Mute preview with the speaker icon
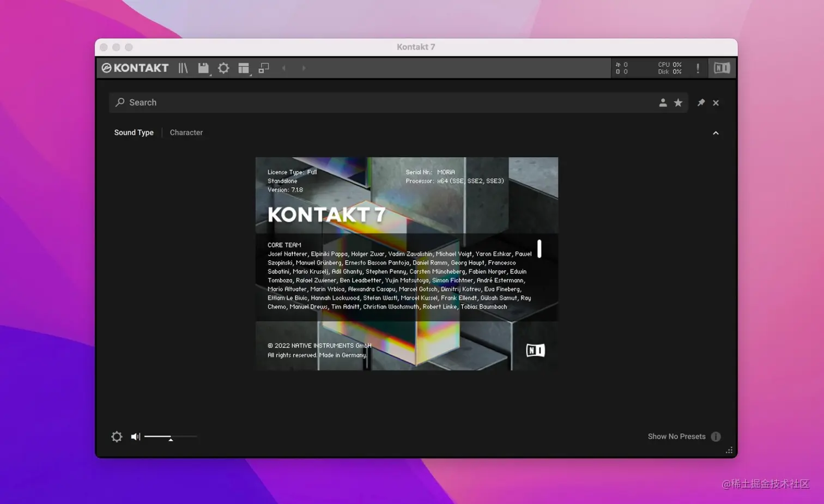 pos(135,436)
